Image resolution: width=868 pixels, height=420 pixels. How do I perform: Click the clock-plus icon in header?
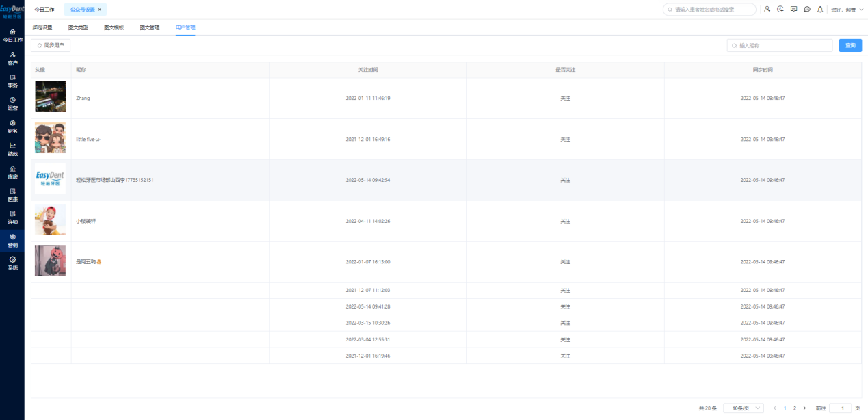(x=780, y=9)
